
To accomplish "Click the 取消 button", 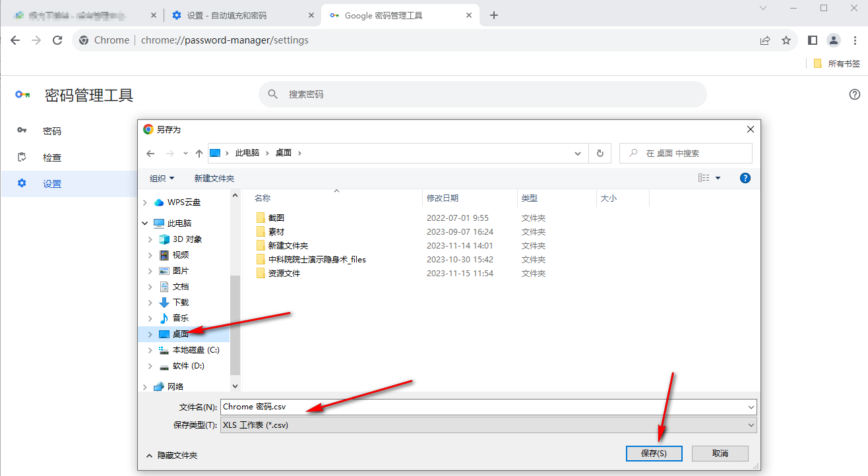I will 720,454.
